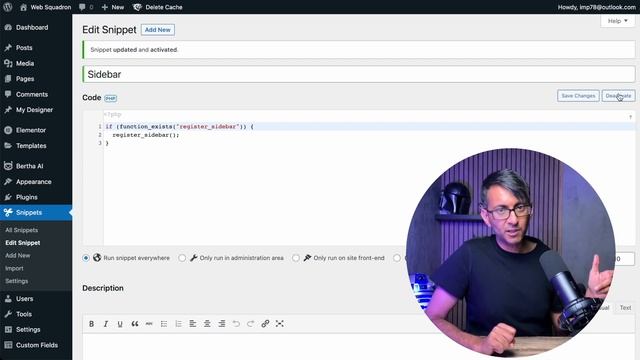This screenshot has width=640, height=360.
Task: Click the PHP badge next to Code
Action: click(x=111, y=98)
